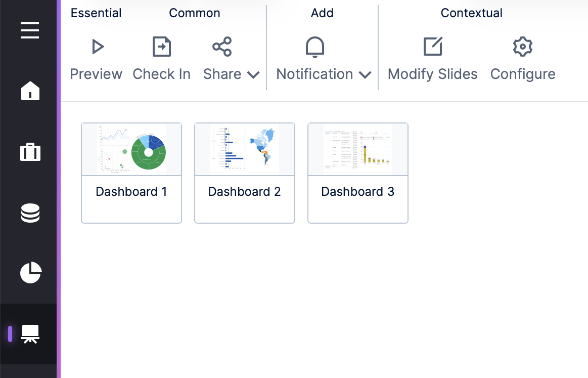
Task: Expand the Notification dropdown arrow
Action: pos(365,75)
